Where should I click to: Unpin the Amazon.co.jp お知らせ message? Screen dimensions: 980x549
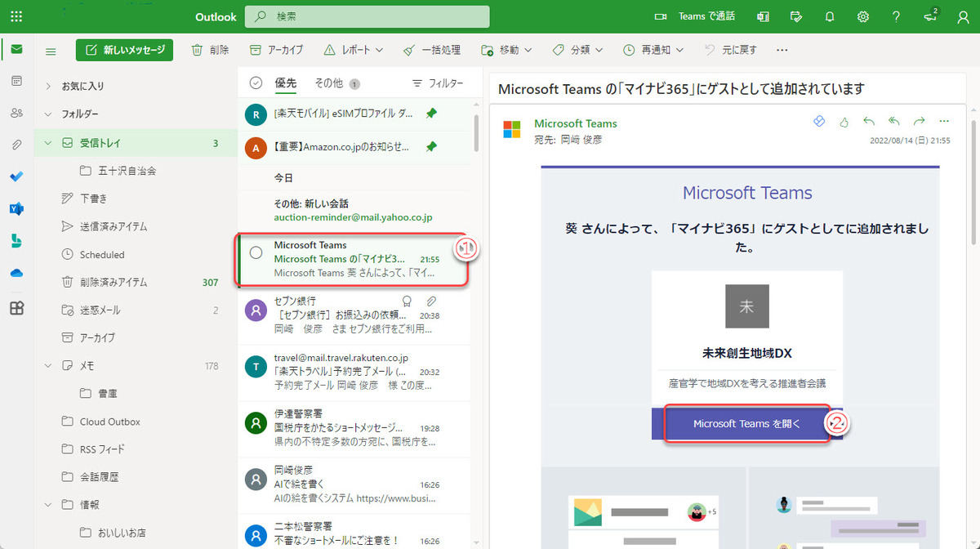(x=431, y=147)
